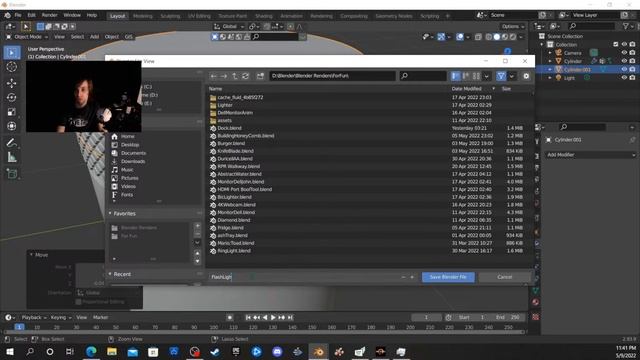Hide Cylinder.001 in the viewport
The height and width of the screenshot is (360, 640).
624,69
